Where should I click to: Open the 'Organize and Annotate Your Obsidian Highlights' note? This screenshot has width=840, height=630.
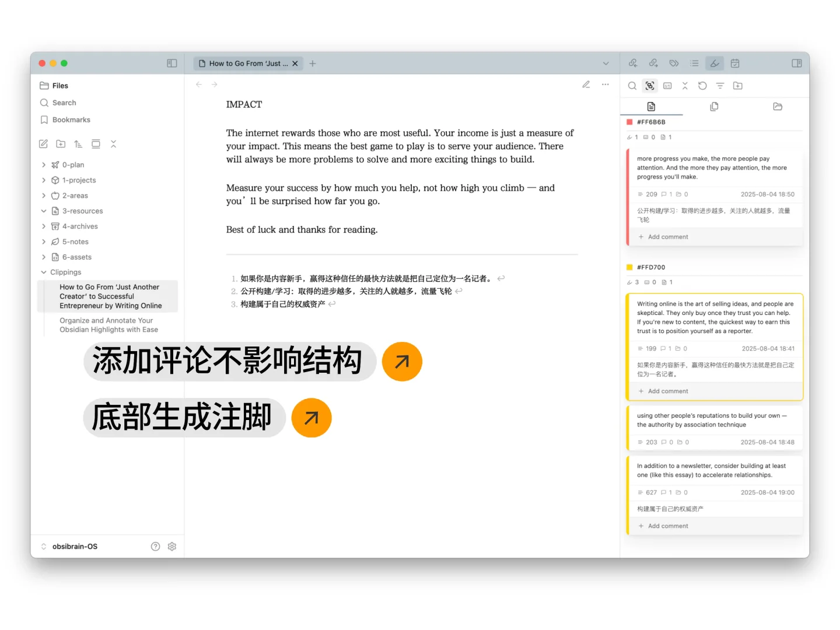[x=109, y=325]
